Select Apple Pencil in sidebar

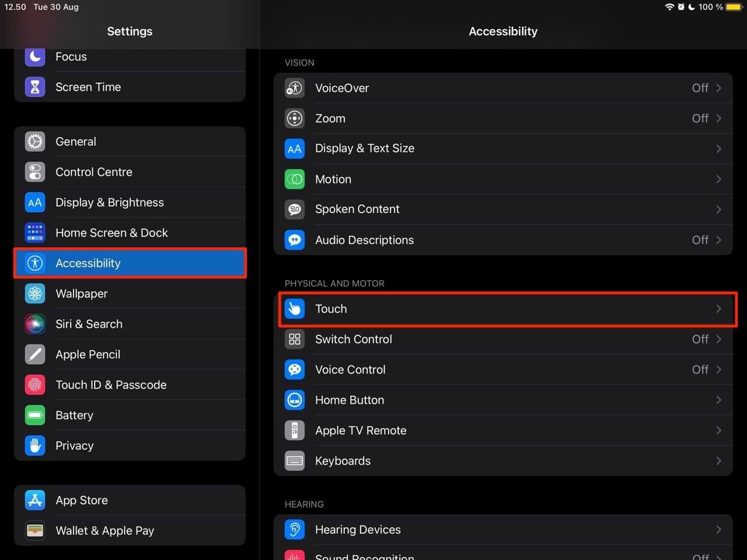[x=130, y=354]
